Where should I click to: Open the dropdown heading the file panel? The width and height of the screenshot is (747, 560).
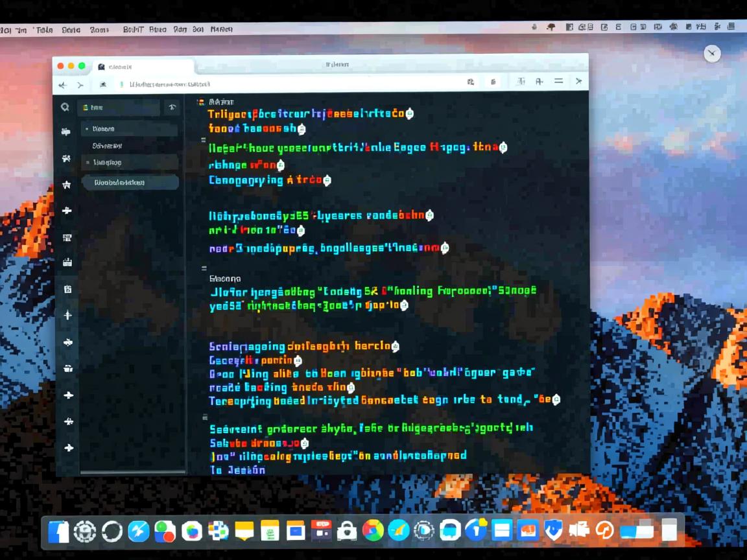tap(118, 108)
